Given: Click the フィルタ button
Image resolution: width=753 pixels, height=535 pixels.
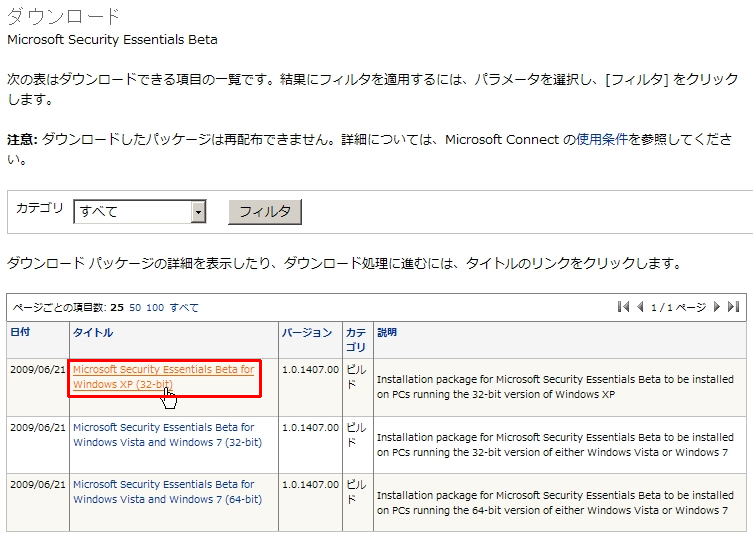Looking at the screenshot, I should click(x=265, y=212).
